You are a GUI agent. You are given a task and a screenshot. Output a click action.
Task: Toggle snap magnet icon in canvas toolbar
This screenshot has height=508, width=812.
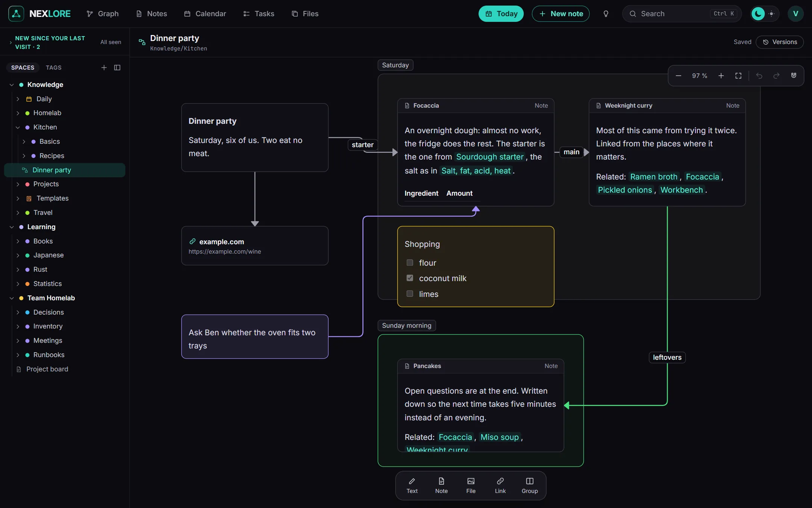point(794,76)
